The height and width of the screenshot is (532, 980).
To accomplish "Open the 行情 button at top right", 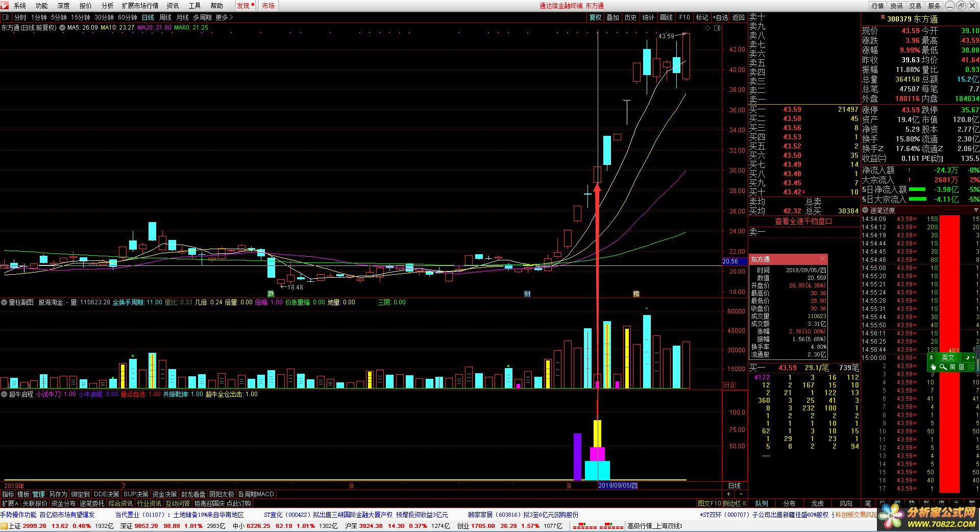I will [877, 6].
